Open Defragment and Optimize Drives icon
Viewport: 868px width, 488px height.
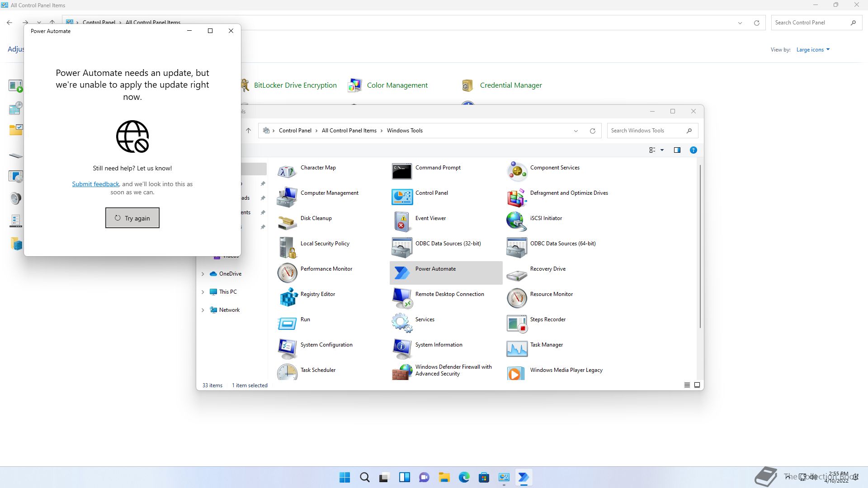(x=517, y=197)
